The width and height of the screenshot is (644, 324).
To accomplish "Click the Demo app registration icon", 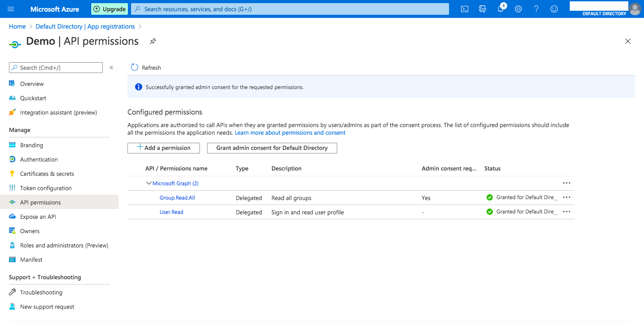I will click(x=15, y=44).
